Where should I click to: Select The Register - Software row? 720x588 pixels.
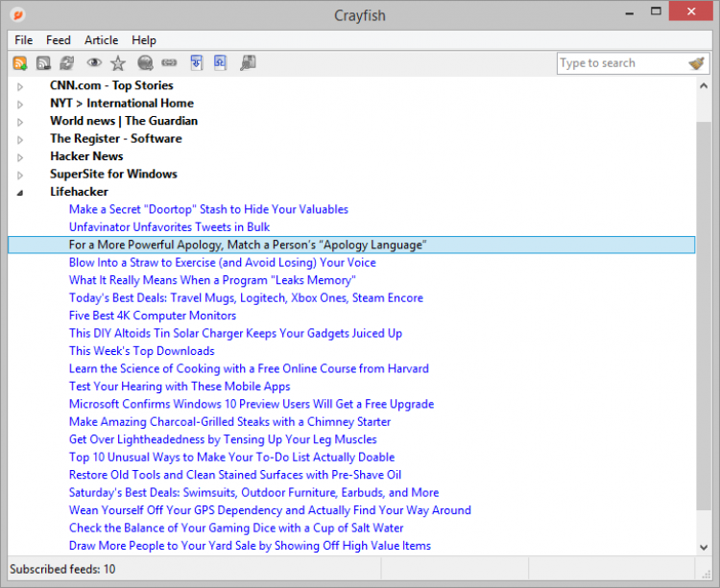tap(116, 138)
